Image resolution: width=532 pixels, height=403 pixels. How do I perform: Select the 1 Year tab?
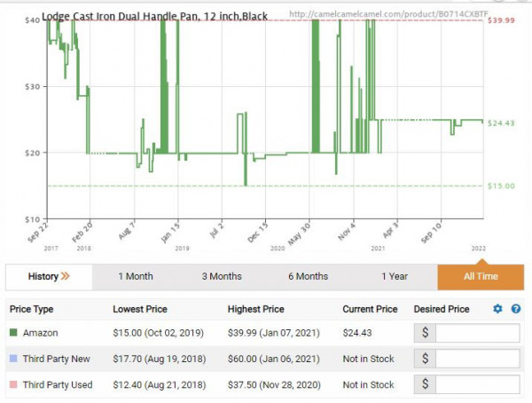pyautogui.click(x=395, y=276)
